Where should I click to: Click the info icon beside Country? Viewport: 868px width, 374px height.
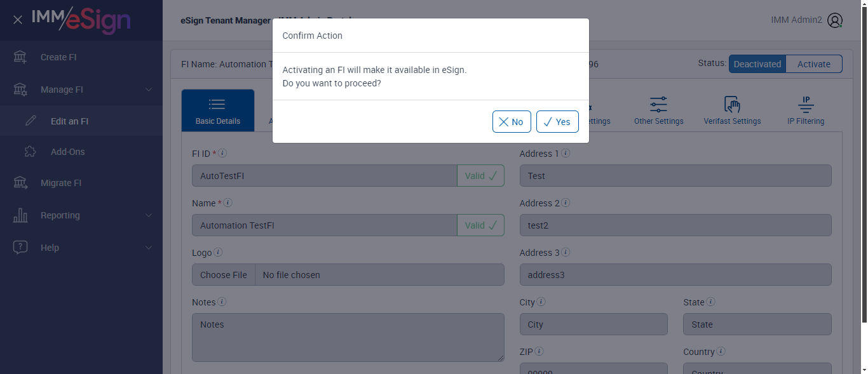(721, 351)
